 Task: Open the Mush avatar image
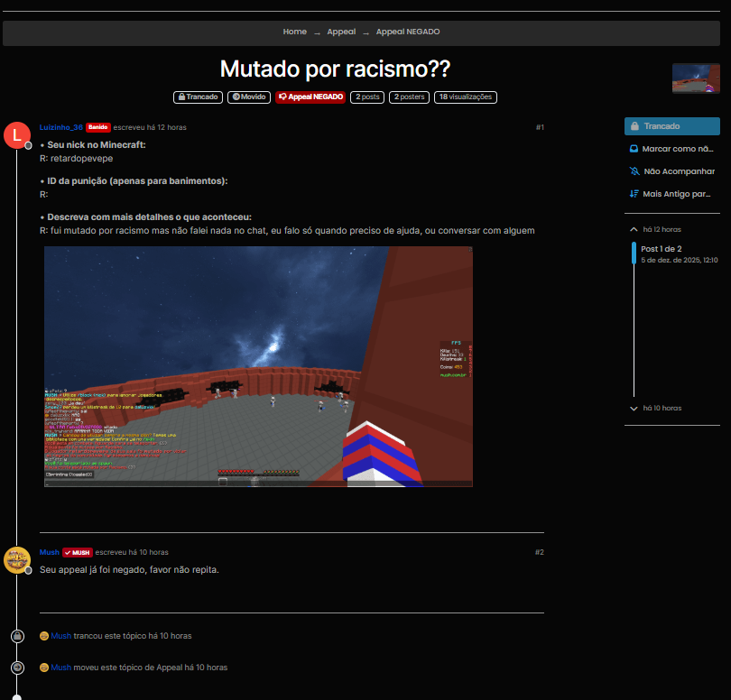(17, 560)
